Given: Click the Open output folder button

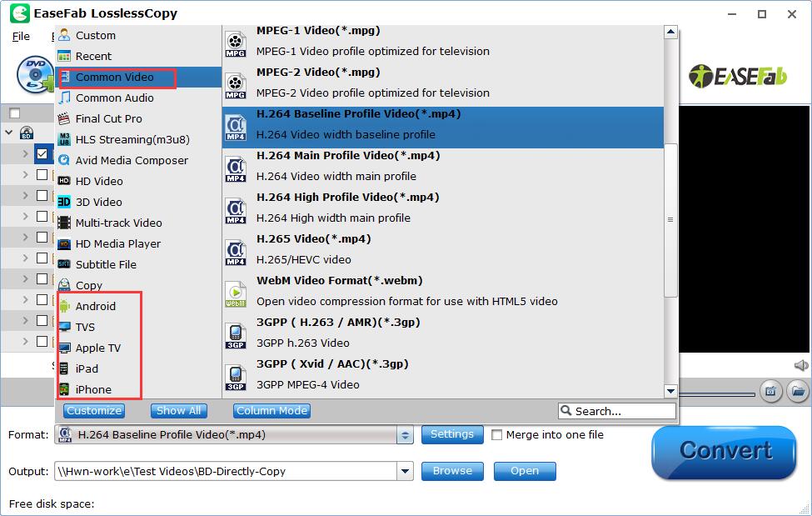Looking at the screenshot, I should 525,471.
